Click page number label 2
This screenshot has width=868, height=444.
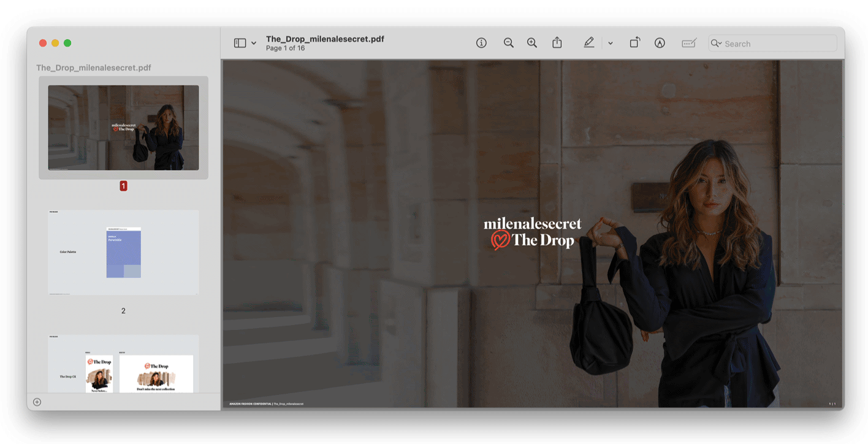click(x=123, y=311)
